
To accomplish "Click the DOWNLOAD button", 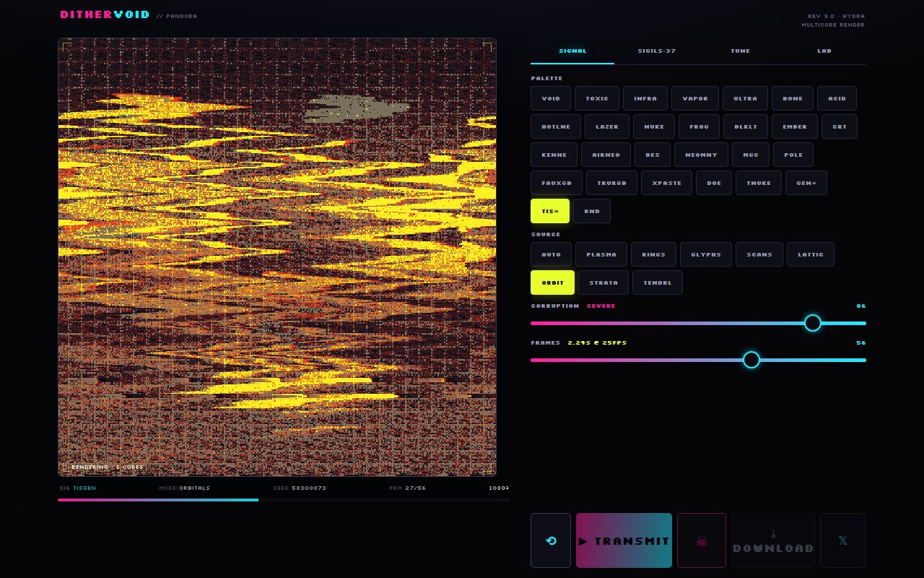I will [x=773, y=540].
